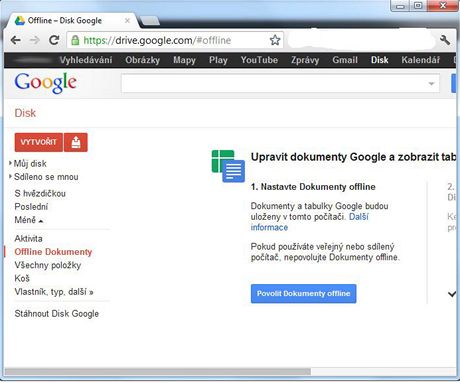The width and height of the screenshot is (460, 383).
Task: Minimize the browser window
Action: pos(401,6)
